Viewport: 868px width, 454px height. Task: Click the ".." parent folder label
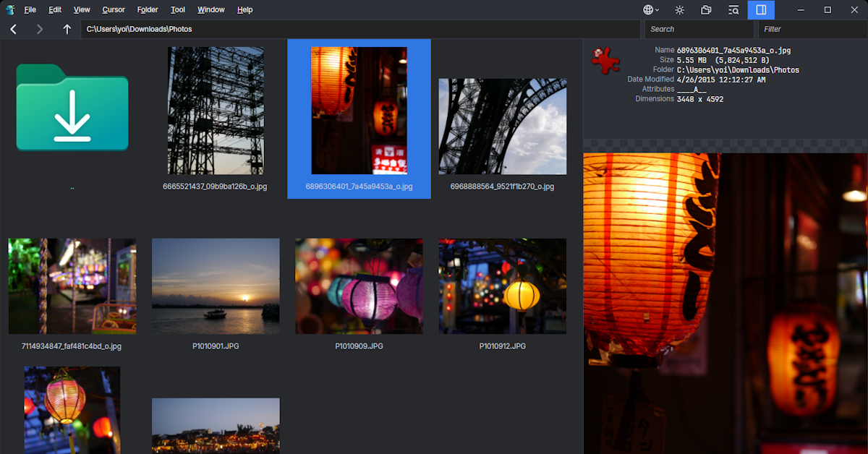click(x=72, y=187)
